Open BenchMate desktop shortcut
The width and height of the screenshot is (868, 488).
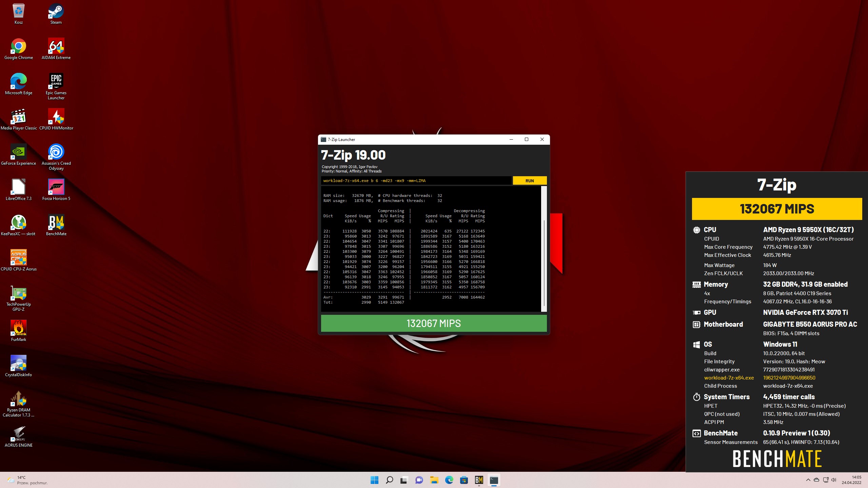pos(56,225)
